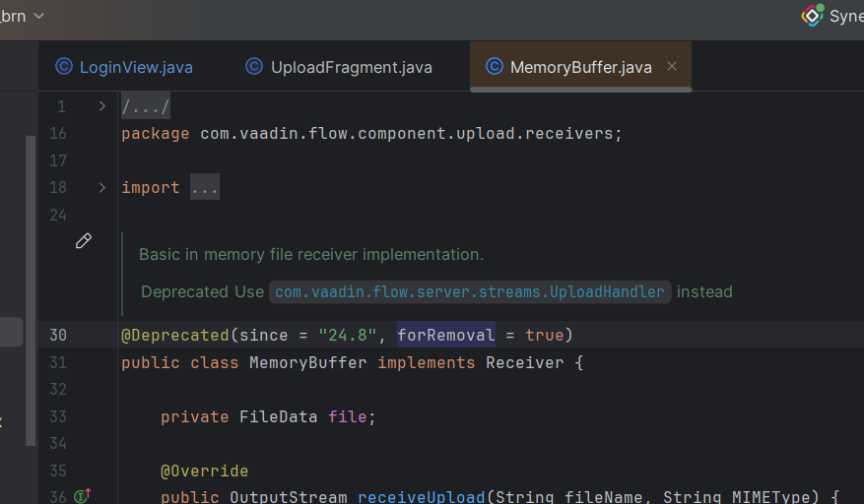864x504 pixels.
Task: Click the pencil icon to toggle rendered Javadoc
Action: click(x=84, y=241)
